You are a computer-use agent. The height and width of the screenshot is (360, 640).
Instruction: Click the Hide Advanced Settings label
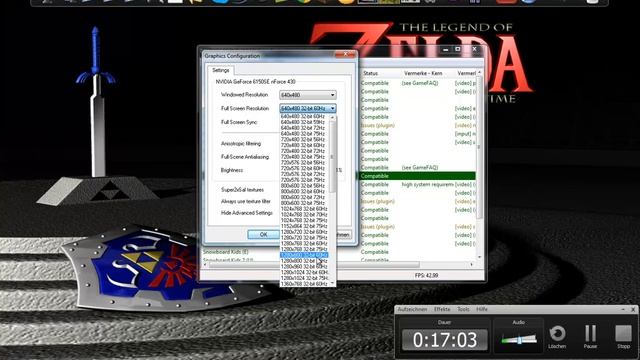247,213
